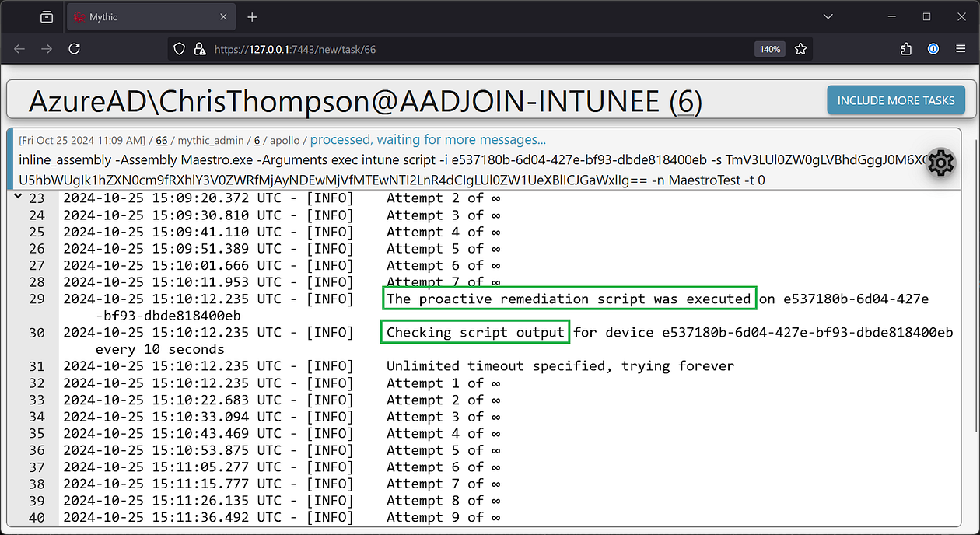Screen dimensions: 980x535
Task: Click operator name mythic_admin
Action: 210,140
